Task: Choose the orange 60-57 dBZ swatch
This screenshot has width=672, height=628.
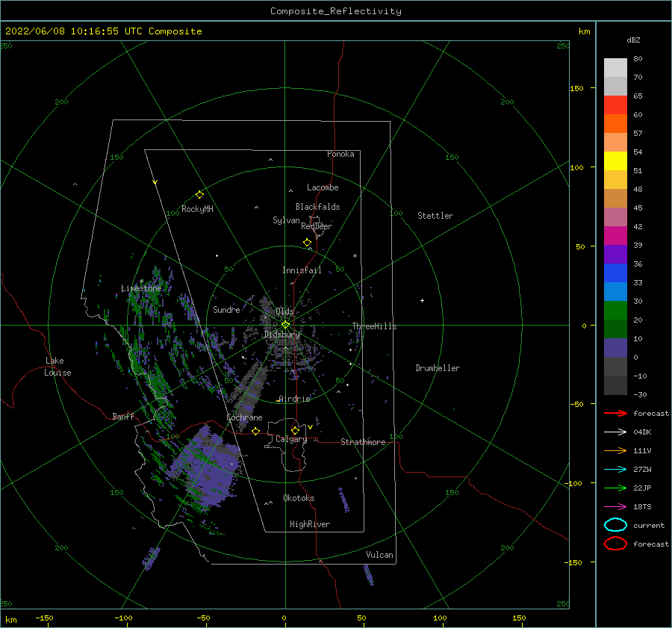Action: pyautogui.click(x=615, y=124)
